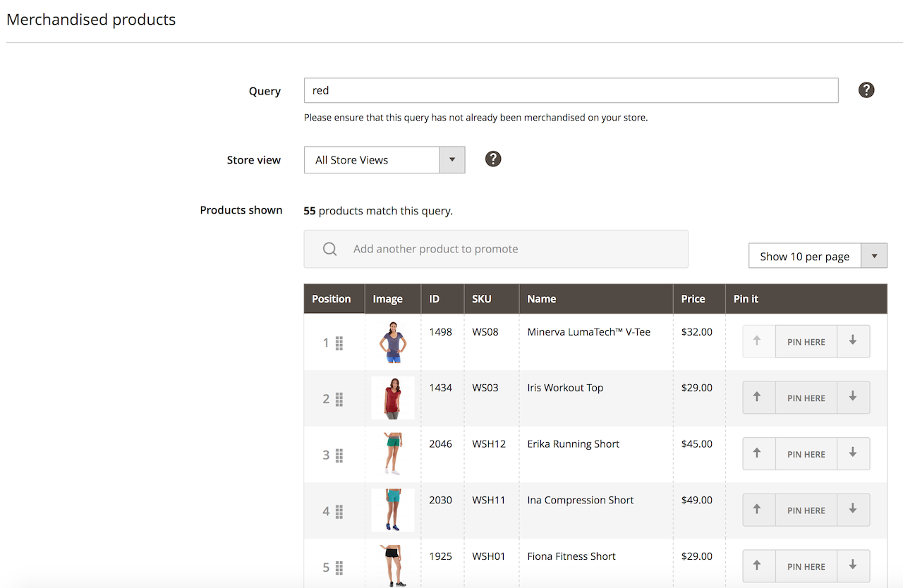The image size is (903, 588).
Task: Click the drag handle beside position 4
Action: [x=339, y=510]
